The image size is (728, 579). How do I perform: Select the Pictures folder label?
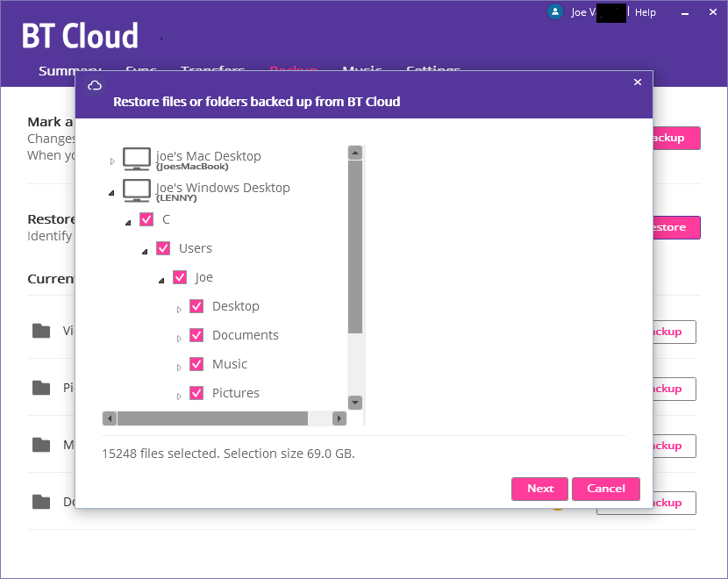point(236,393)
